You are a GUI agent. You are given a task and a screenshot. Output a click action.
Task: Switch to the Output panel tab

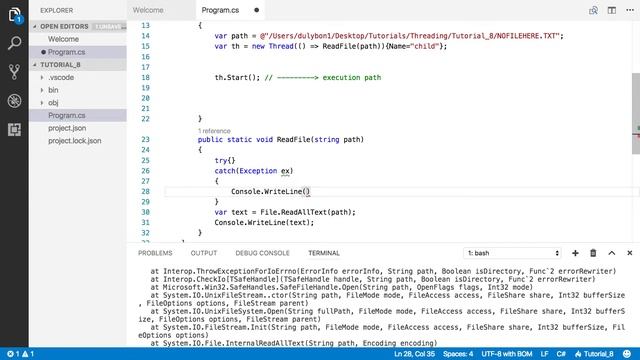[204, 253]
